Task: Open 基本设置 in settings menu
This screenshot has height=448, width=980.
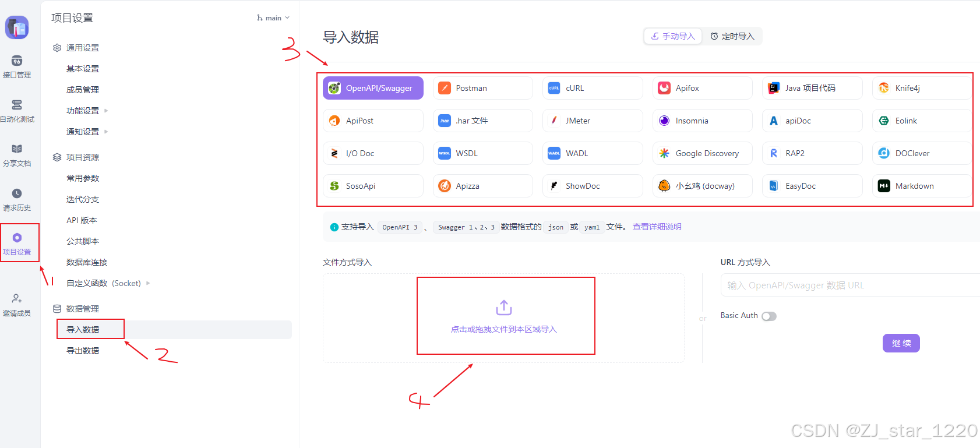Action: [x=83, y=69]
